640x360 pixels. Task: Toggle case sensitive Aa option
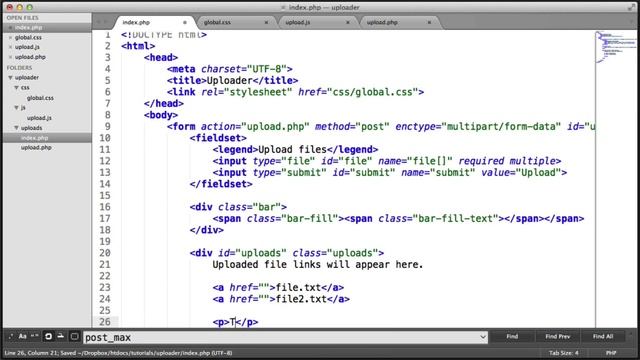click(x=23, y=336)
